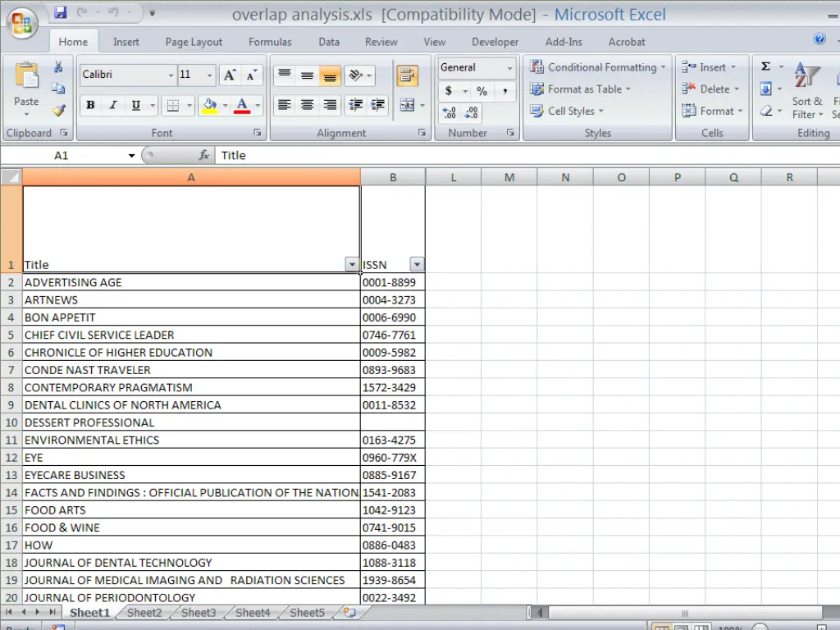The image size is (840, 630).
Task: Toggle Underline formatting
Action: (x=135, y=105)
